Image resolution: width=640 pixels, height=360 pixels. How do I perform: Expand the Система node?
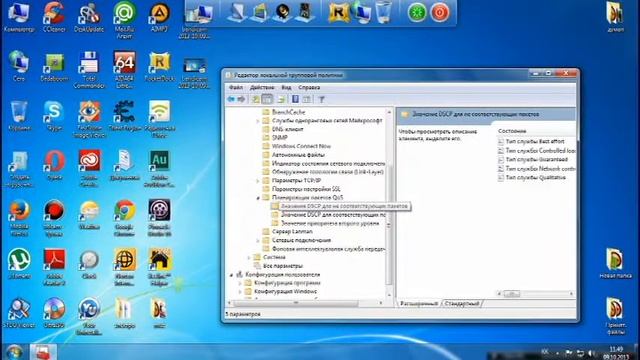tap(249, 258)
